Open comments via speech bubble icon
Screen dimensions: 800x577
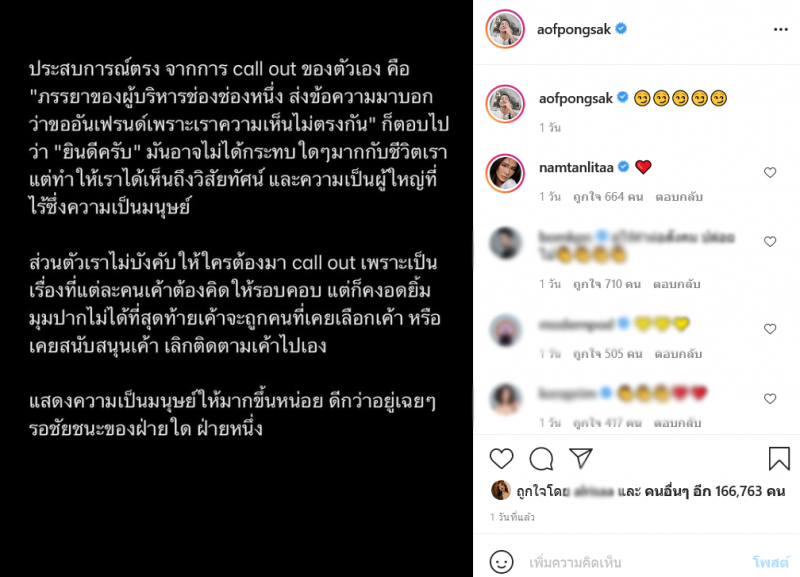pyautogui.click(x=541, y=458)
